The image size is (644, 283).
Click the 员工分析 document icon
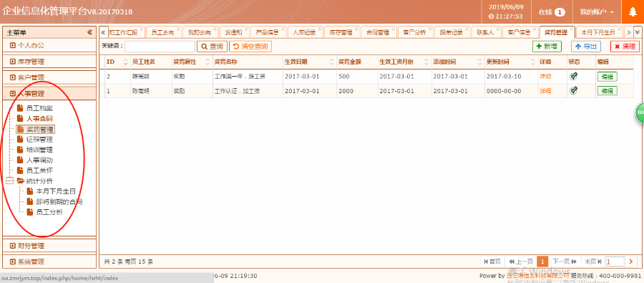coord(29,212)
